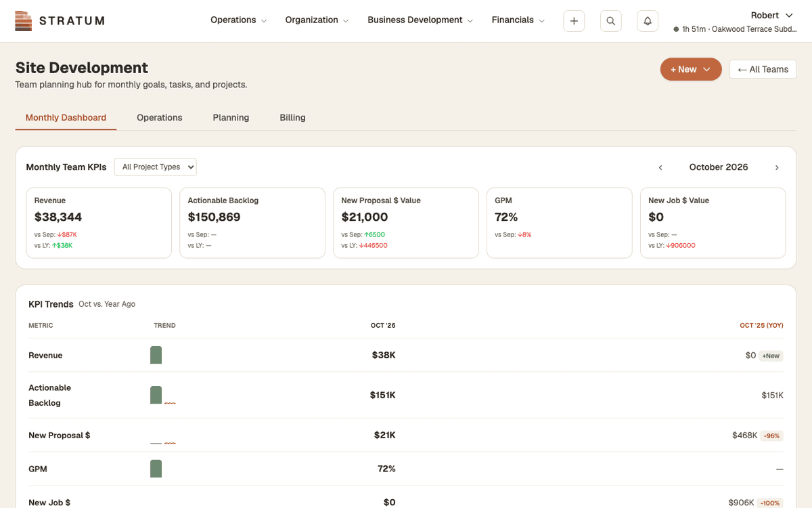Click the plus quick-add icon in header
Image resolution: width=812 pixels, height=508 pixels.
[x=574, y=21]
